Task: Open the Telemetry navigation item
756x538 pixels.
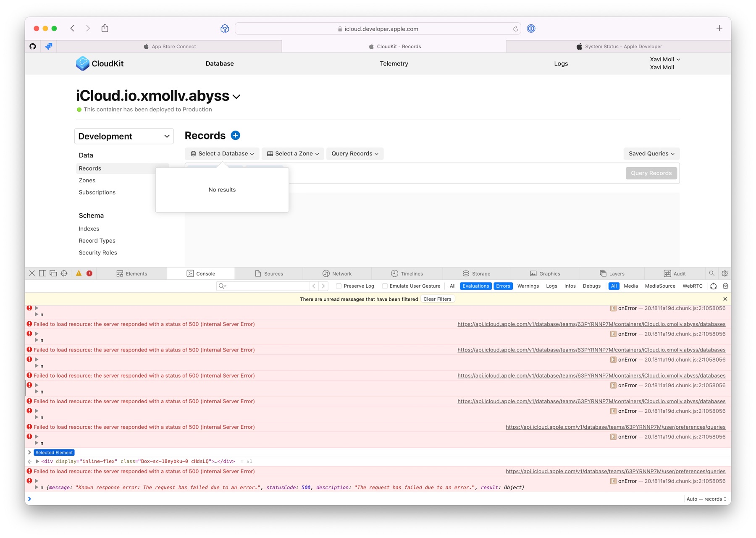Action: pos(394,64)
